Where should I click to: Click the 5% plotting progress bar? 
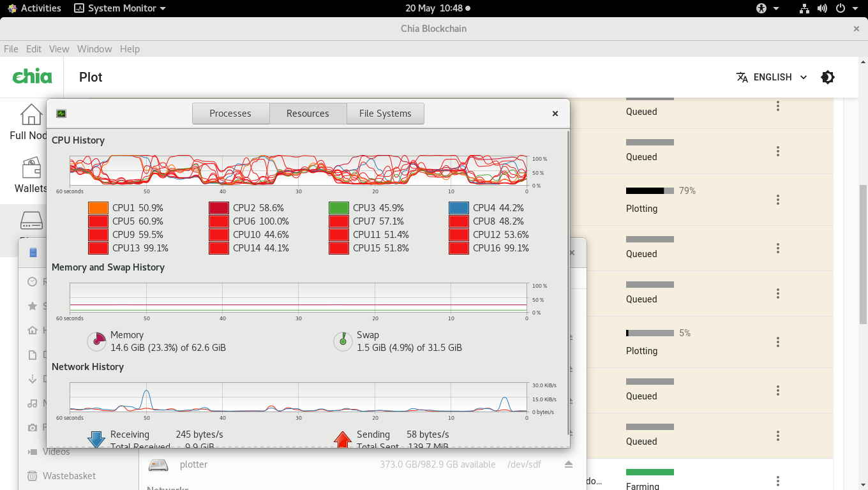pyautogui.click(x=650, y=333)
